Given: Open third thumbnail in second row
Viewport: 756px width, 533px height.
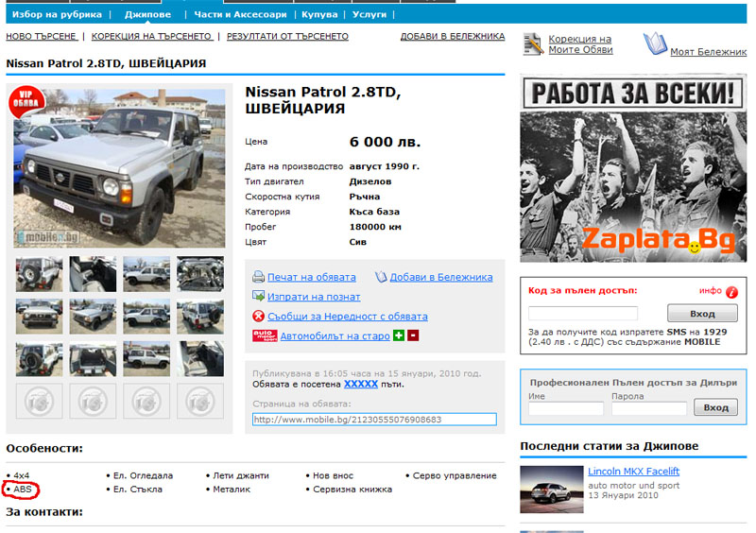Looking at the screenshot, I should (146, 317).
